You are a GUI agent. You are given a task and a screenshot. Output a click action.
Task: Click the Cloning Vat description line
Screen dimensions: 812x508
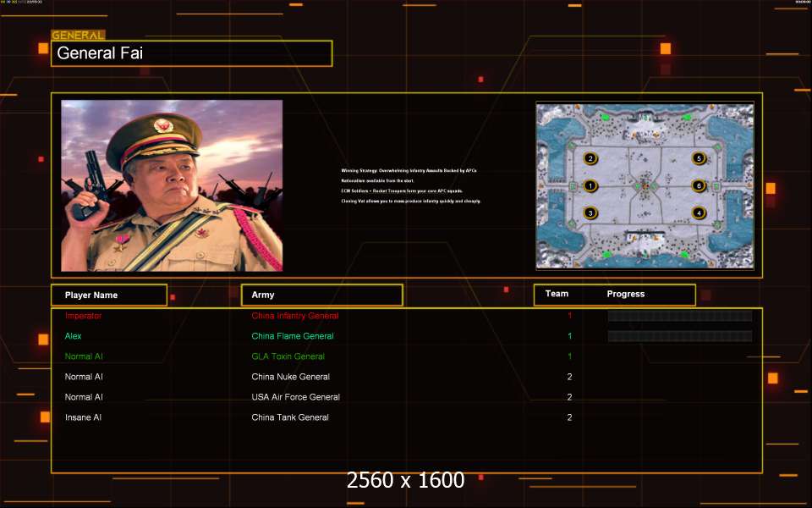coord(411,202)
